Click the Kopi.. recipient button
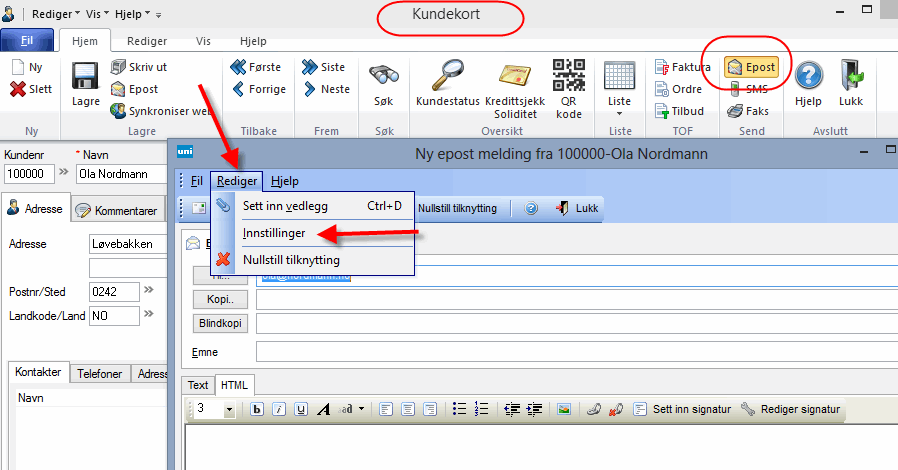This screenshot has height=470, width=898. (219, 299)
